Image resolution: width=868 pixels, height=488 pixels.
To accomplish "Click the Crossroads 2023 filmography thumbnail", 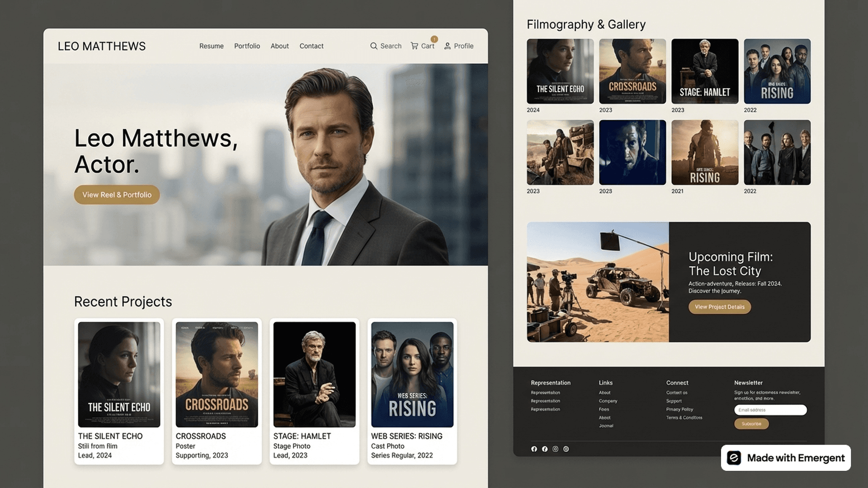I will tap(632, 71).
